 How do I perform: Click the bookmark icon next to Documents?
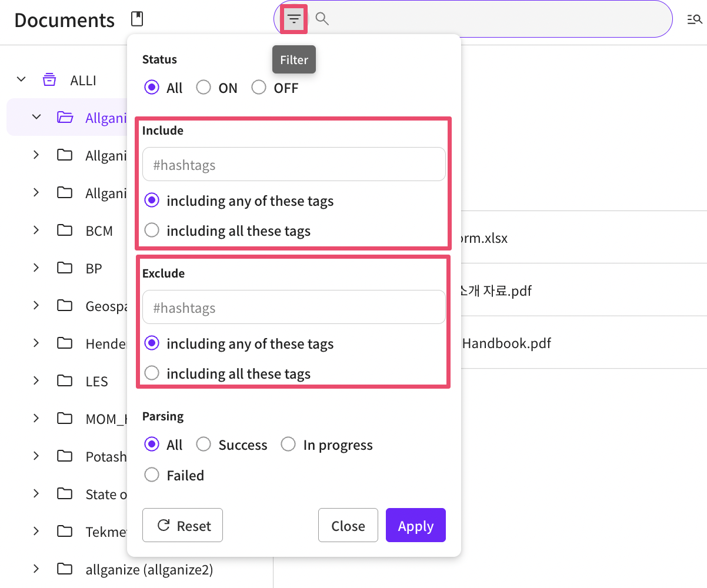pyautogui.click(x=137, y=19)
